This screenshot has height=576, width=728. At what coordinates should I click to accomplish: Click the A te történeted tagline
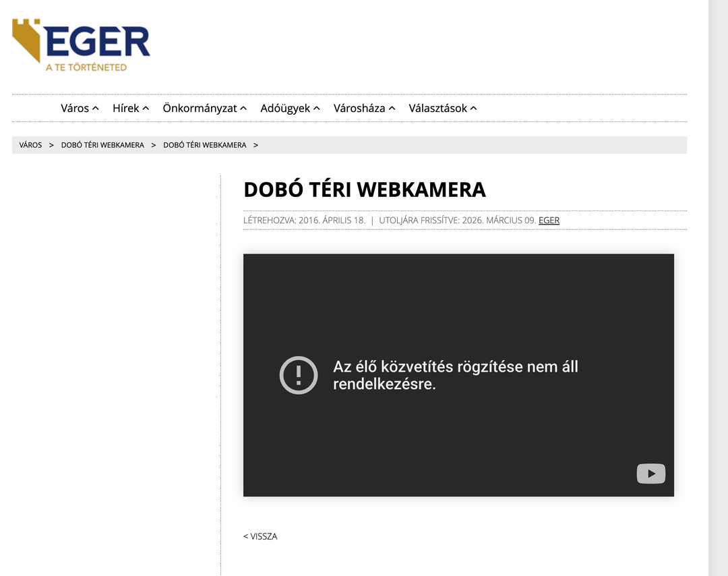[86, 67]
